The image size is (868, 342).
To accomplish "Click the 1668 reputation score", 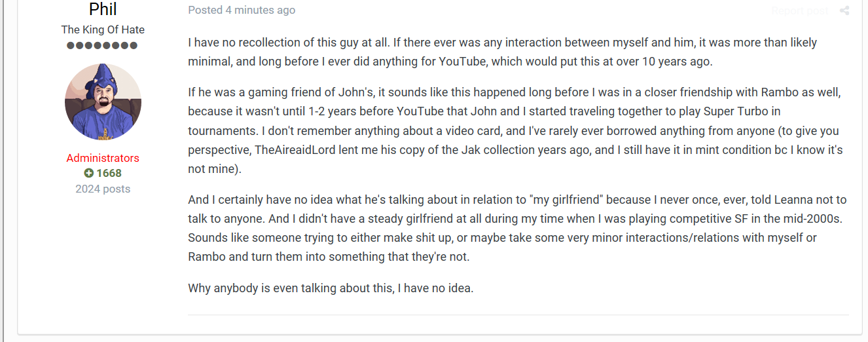I will [x=109, y=174].
